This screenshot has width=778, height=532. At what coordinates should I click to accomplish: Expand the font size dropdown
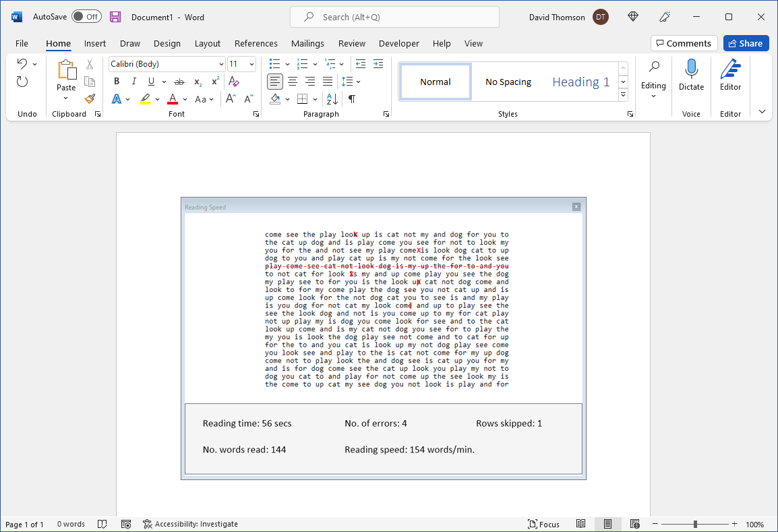coord(251,64)
